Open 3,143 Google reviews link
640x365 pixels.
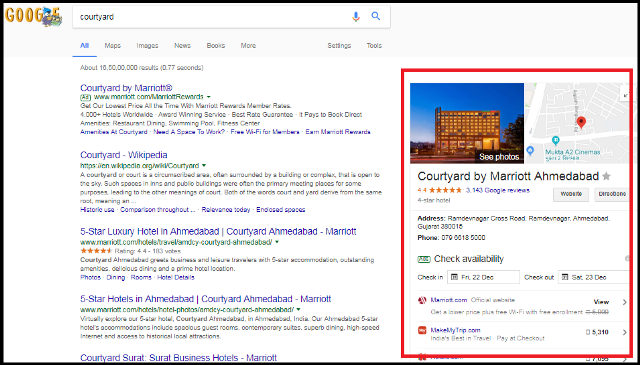pos(498,190)
